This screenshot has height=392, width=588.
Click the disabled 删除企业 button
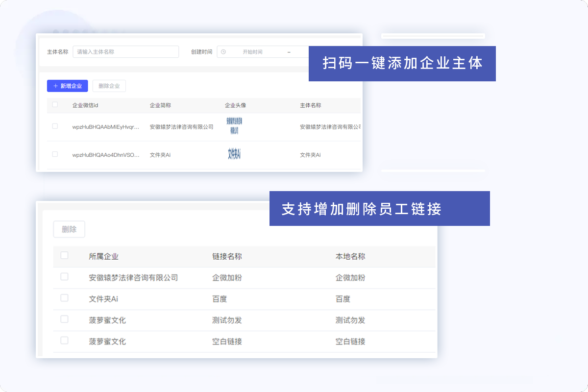pos(109,86)
